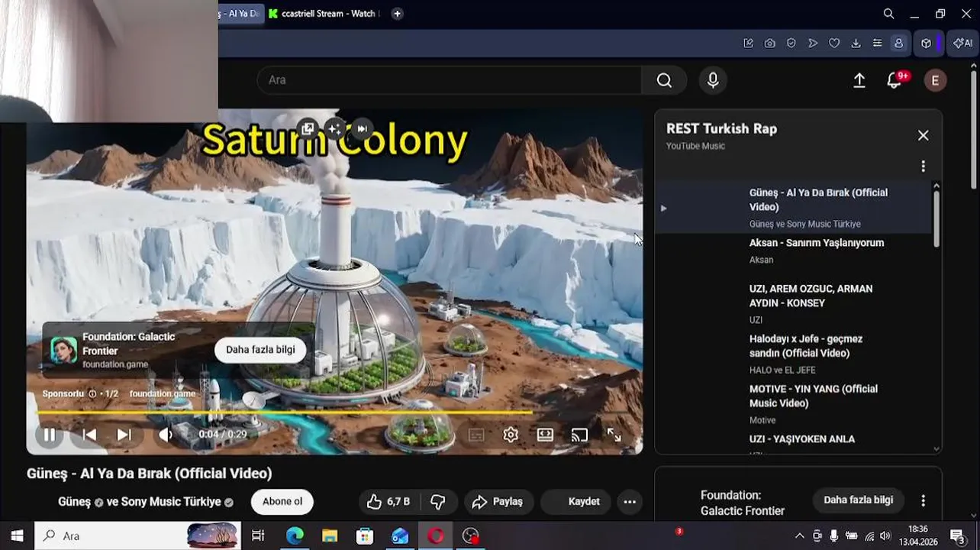The width and height of the screenshot is (980, 550).
Task: Open playlist options three-dot menu
Action: pyautogui.click(x=923, y=166)
